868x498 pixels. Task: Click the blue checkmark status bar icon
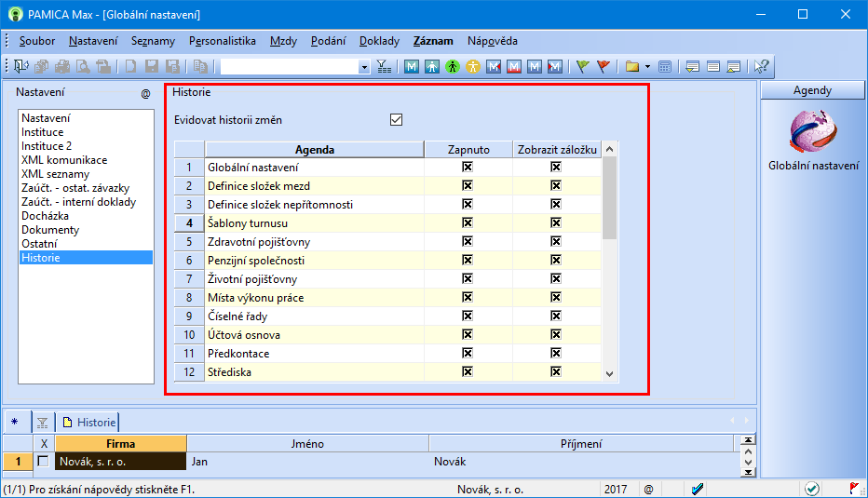tap(698, 489)
